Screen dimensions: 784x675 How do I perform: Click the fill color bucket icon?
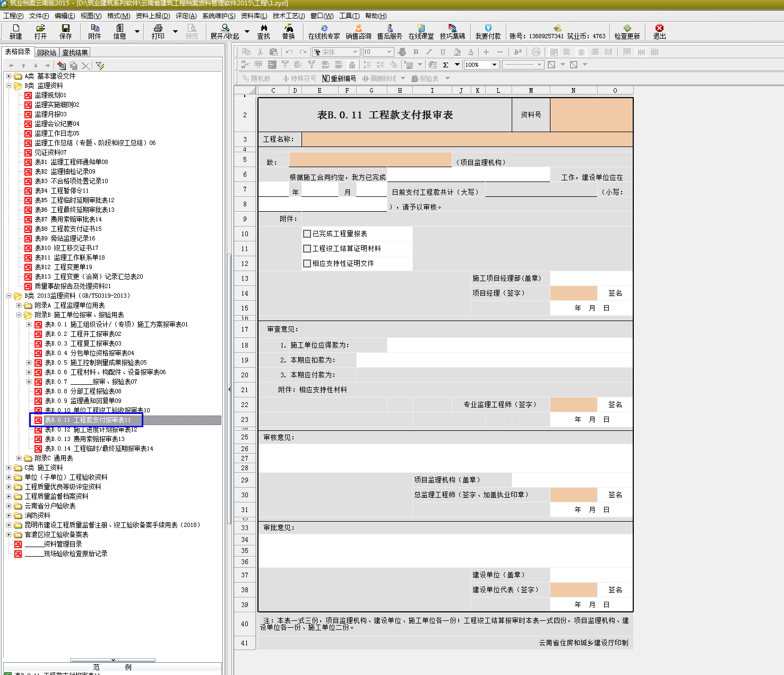(x=457, y=52)
